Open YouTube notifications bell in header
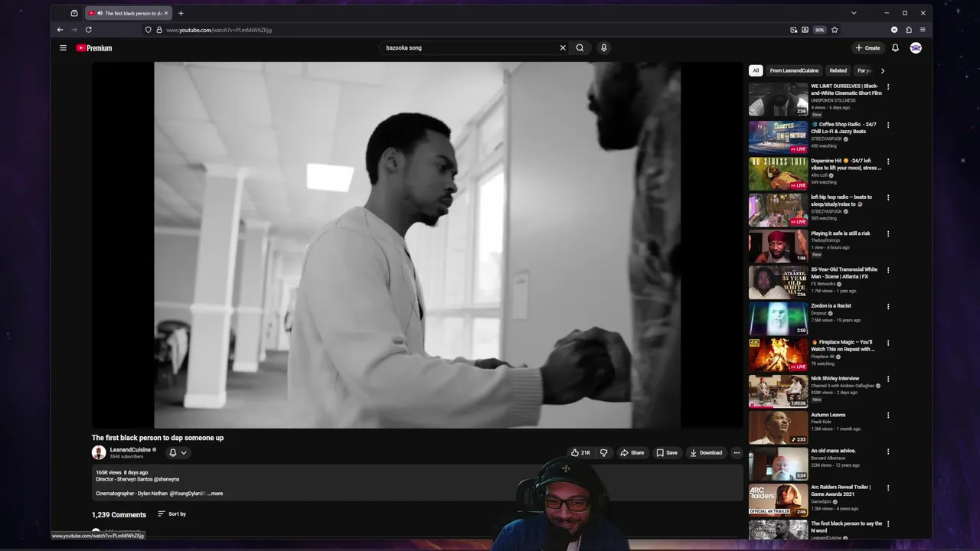The image size is (980, 551). 895,47
